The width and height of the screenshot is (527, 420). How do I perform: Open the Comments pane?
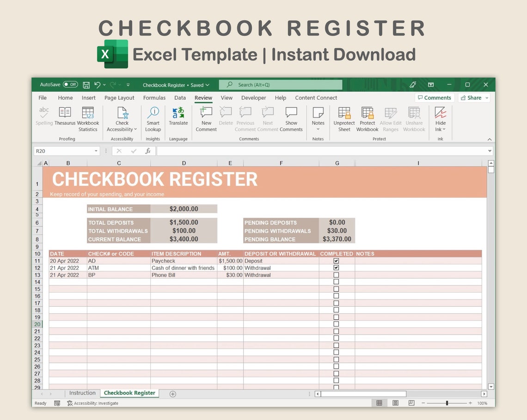point(434,97)
